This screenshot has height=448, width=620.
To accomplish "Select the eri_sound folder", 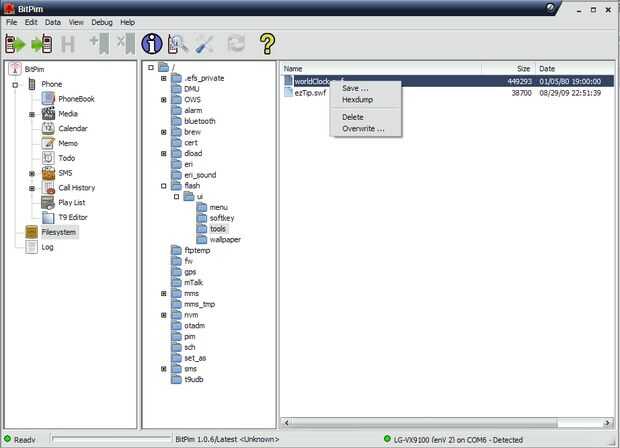I will coord(200,175).
